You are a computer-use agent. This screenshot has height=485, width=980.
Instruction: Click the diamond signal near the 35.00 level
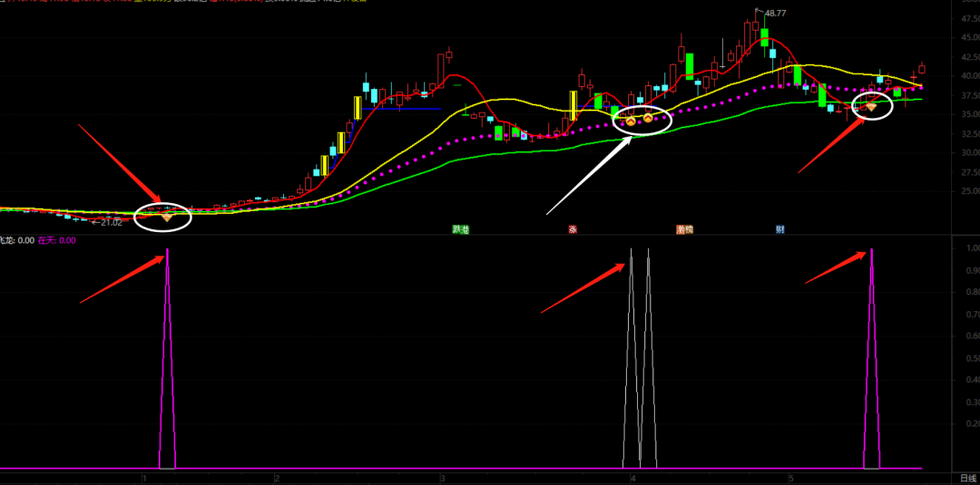tap(871, 107)
